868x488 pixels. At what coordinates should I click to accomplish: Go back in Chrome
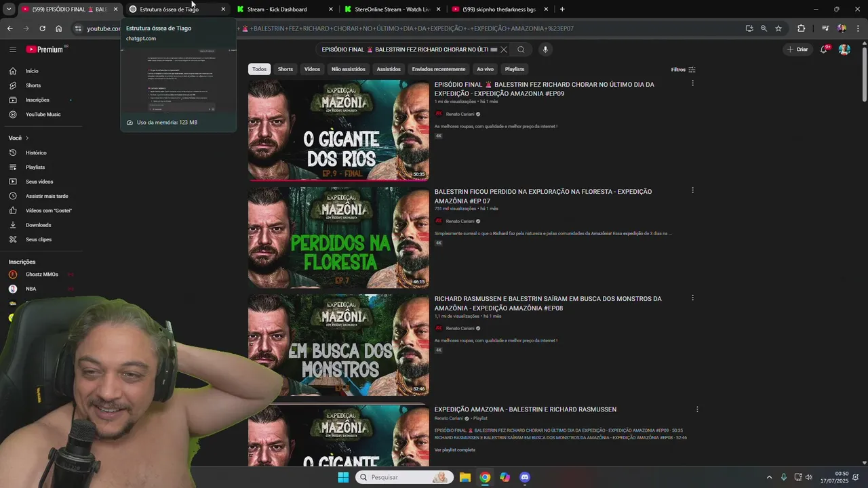[9, 28]
